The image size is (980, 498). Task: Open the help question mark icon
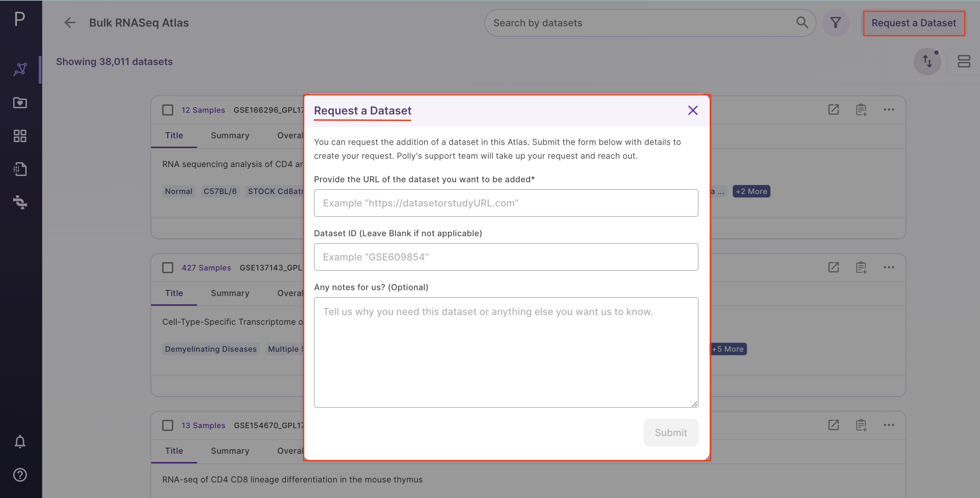tap(20, 475)
